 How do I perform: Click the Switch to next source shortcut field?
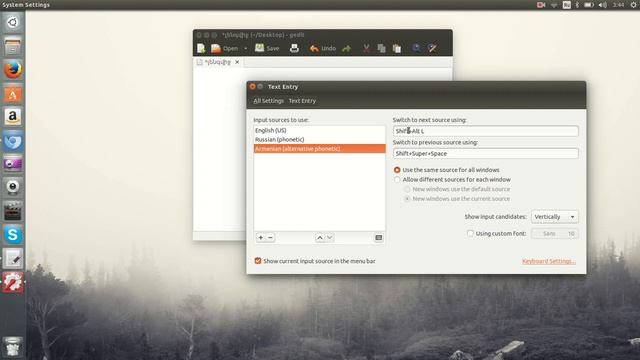485,131
